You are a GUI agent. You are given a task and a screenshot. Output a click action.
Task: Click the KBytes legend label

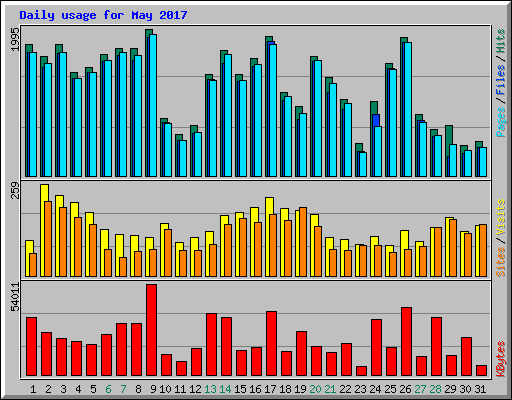point(500,359)
